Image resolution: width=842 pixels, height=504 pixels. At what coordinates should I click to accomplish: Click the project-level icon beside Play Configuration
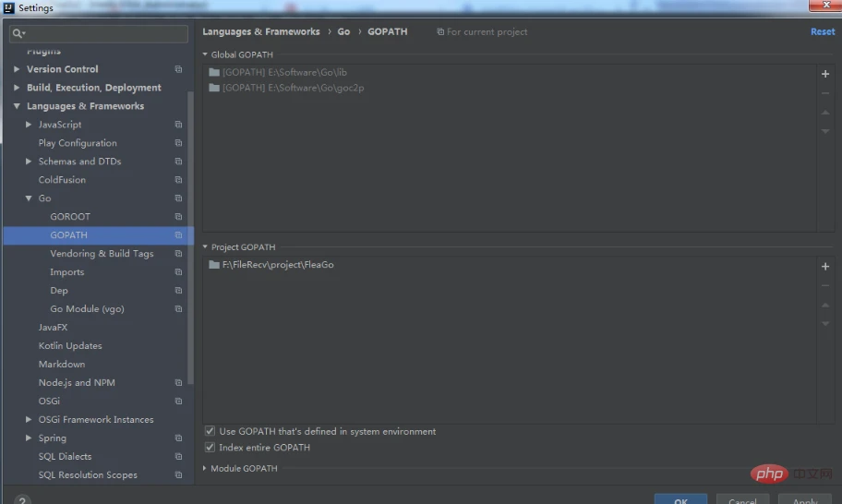point(178,143)
